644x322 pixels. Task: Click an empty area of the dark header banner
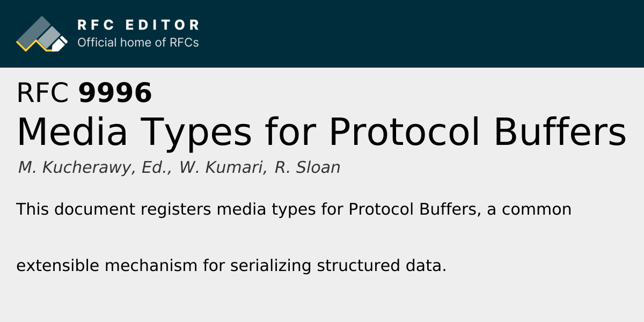(429, 33)
